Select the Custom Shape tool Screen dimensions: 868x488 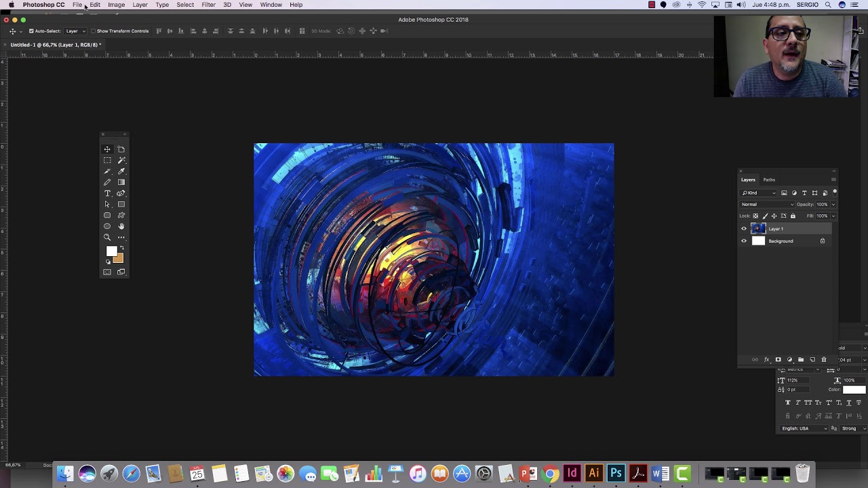[121, 215]
